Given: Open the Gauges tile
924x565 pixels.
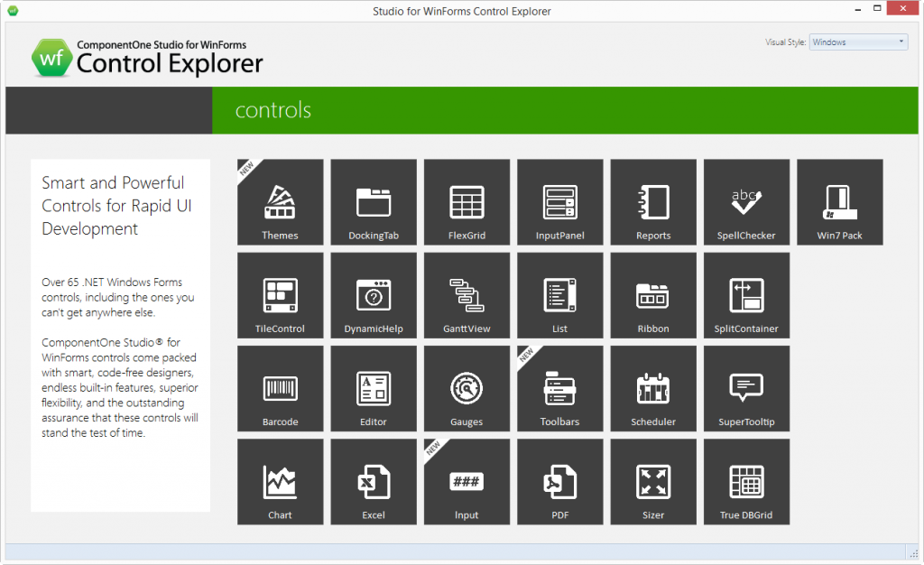Looking at the screenshot, I should coord(467,389).
